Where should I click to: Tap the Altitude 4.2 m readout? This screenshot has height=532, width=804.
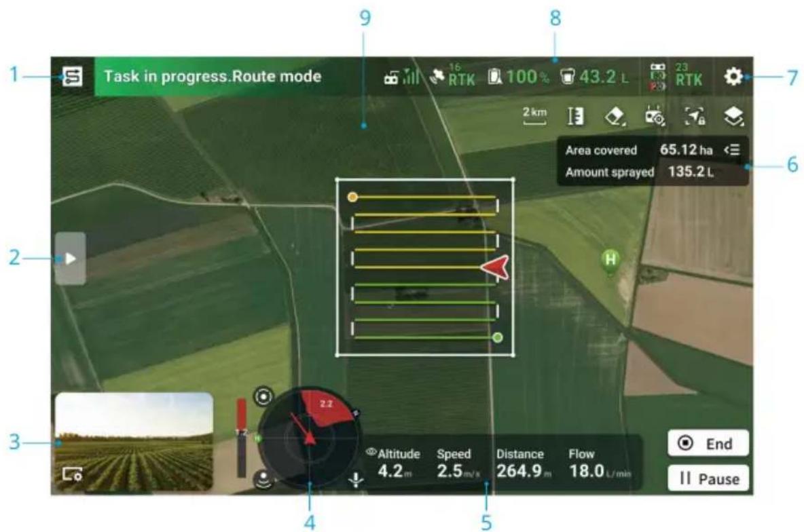coord(399,464)
